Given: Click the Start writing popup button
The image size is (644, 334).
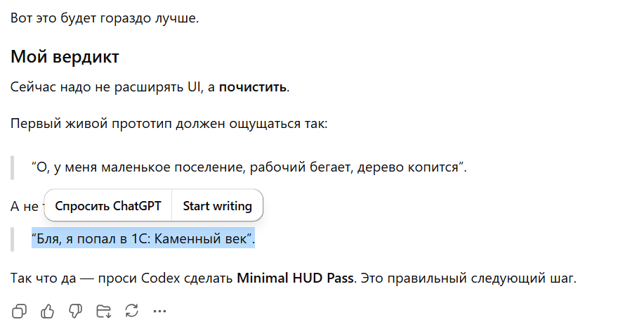Looking at the screenshot, I should (x=217, y=205).
